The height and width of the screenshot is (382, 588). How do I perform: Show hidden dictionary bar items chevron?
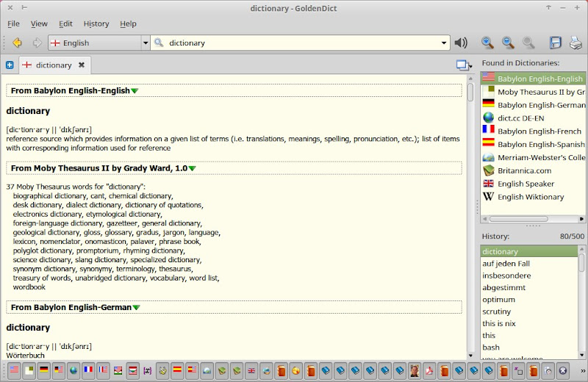pos(582,371)
